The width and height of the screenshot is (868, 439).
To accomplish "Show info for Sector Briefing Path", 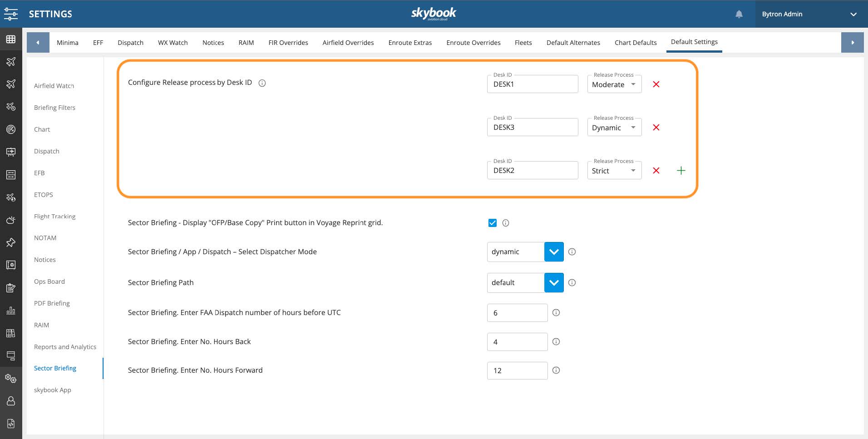I will point(572,283).
